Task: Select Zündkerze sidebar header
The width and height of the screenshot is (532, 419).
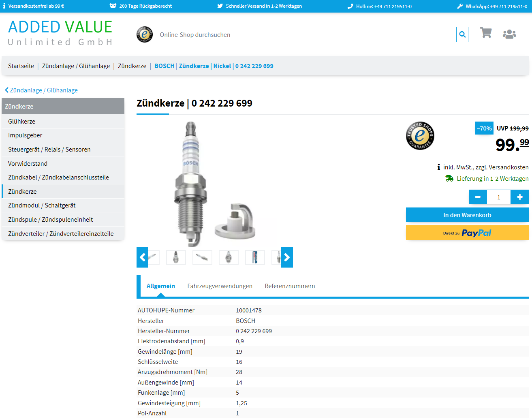Action: coord(63,106)
